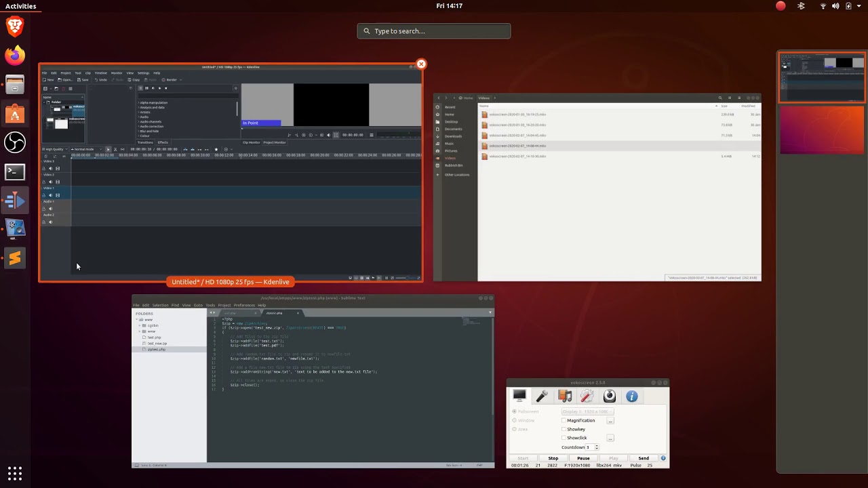Open Sublime Text from the dock
Viewport: 868px width, 488px height.
[x=15, y=258]
